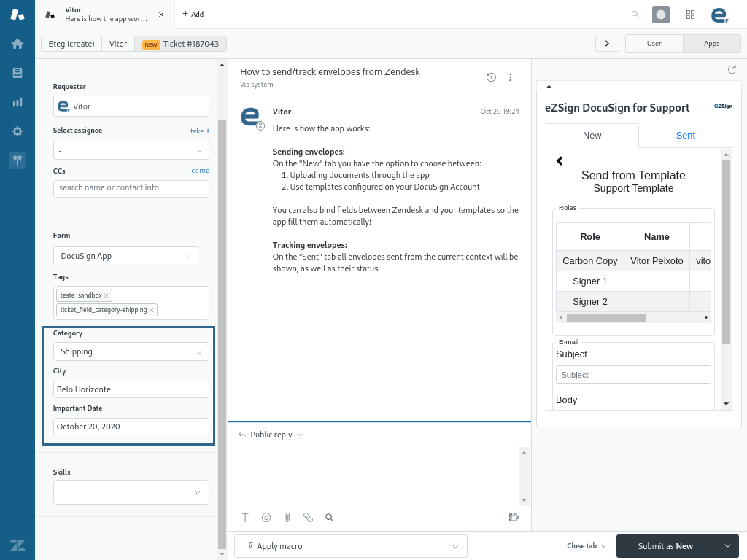Screen dimensions: 747x560
Task: Open the ticket options three-dot menu
Action: [510, 77]
